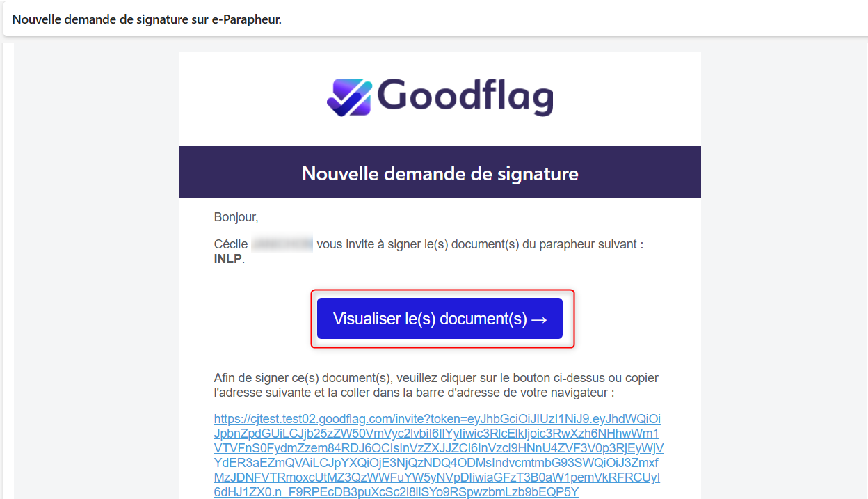
Task: Open documents with the Visualiser le(s) document(s) button
Action: 431,319
